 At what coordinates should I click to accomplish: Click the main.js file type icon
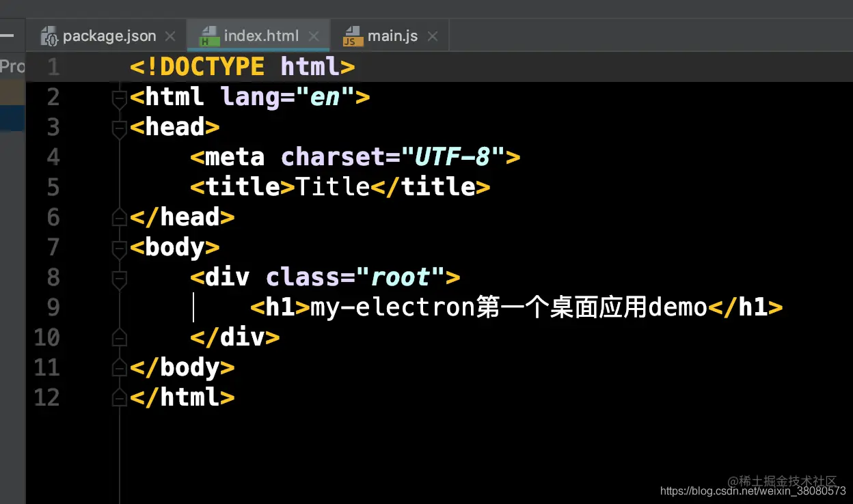(x=353, y=36)
